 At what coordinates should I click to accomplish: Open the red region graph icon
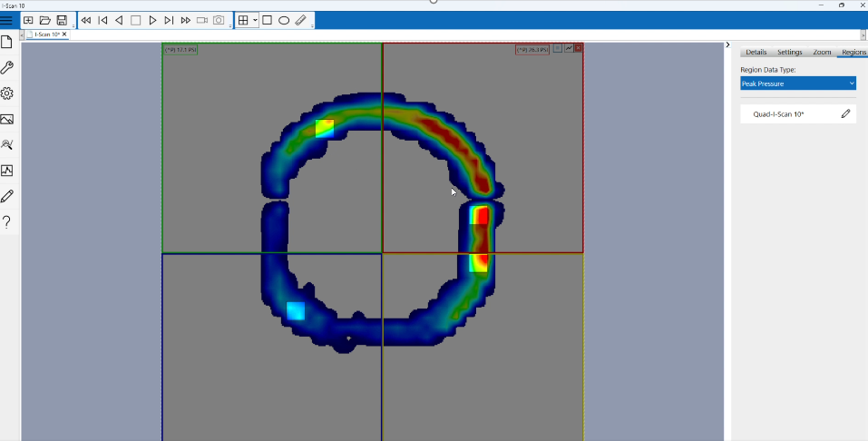point(569,49)
